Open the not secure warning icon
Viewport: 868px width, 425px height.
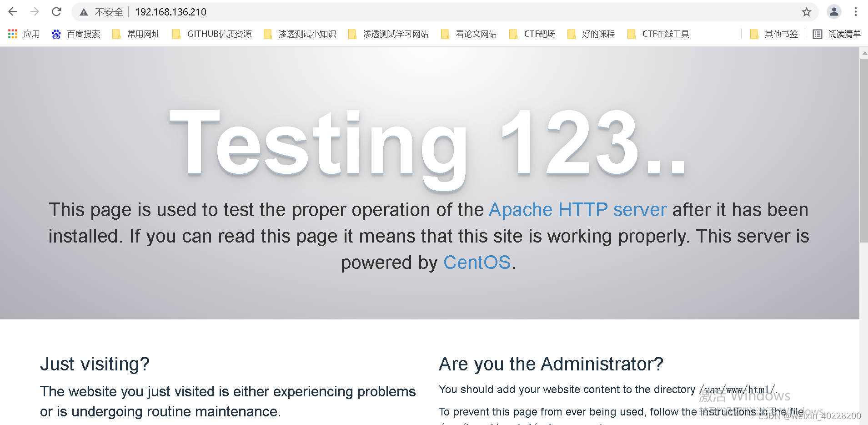(x=84, y=12)
